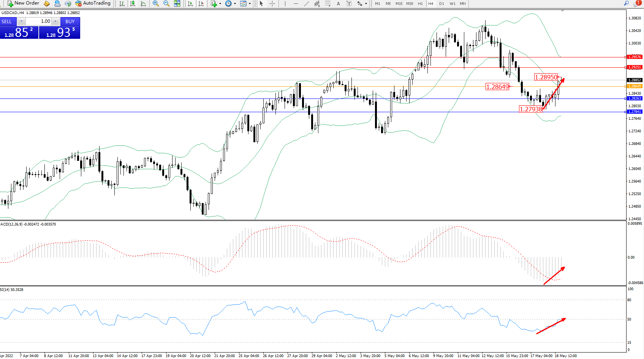644x359 pixels.
Task: Open the indicators list dropdown arrow
Action: click(220, 4)
